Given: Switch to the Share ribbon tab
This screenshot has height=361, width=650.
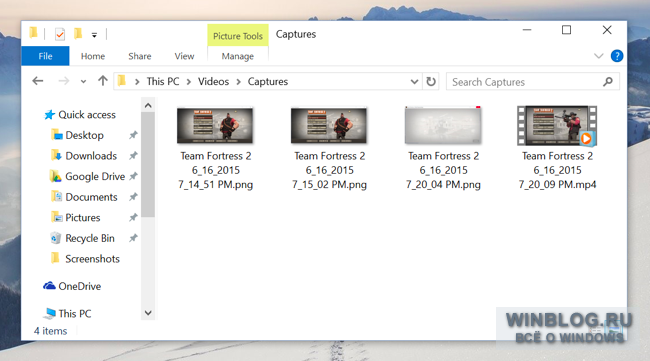Looking at the screenshot, I should point(140,56).
